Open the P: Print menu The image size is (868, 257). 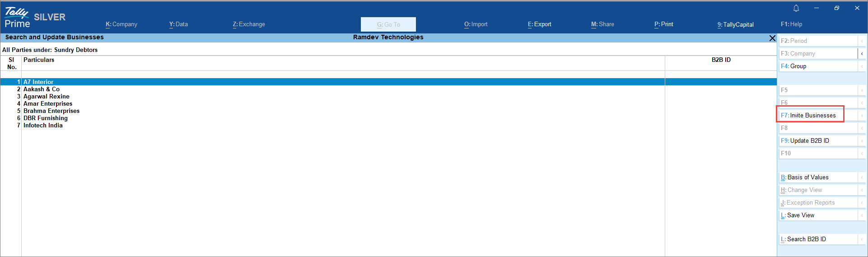point(663,24)
